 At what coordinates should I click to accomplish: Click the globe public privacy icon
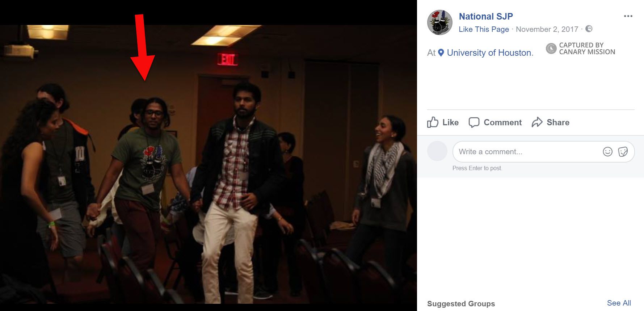[x=589, y=29]
